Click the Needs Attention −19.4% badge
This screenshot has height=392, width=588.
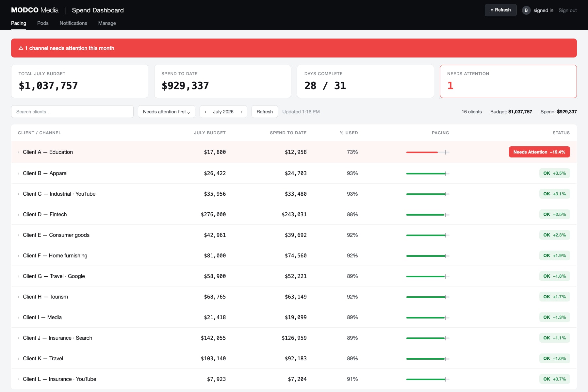coord(539,152)
